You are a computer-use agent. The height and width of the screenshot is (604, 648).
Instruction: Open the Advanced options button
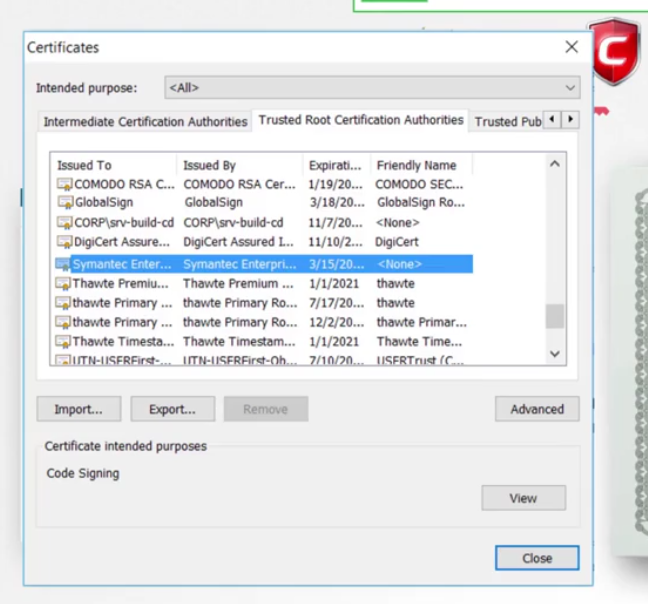(537, 409)
